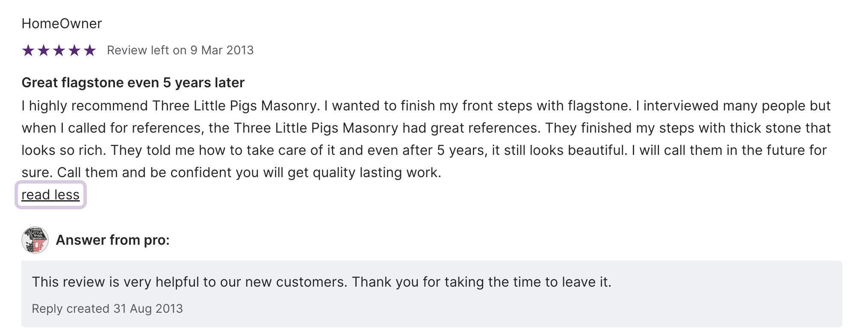This screenshot has height=332, width=868.
Task: Select the third rating star
Action: (x=59, y=50)
